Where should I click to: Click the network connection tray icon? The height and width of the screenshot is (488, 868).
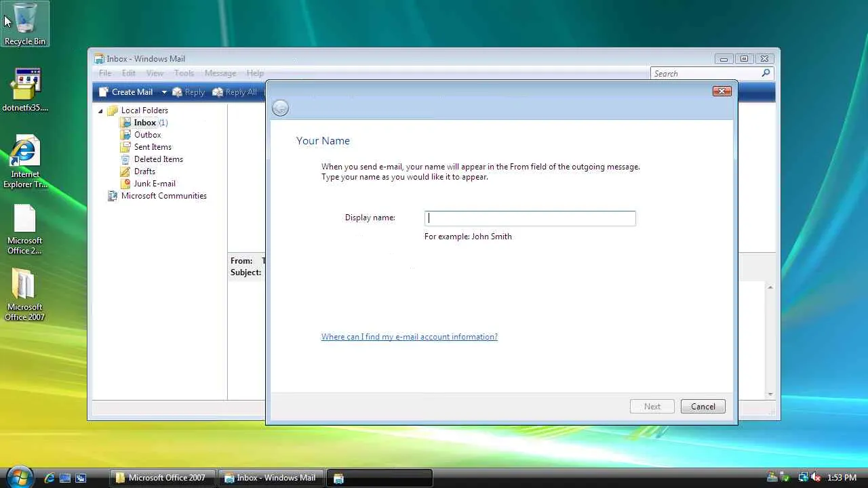coord(804,478)
